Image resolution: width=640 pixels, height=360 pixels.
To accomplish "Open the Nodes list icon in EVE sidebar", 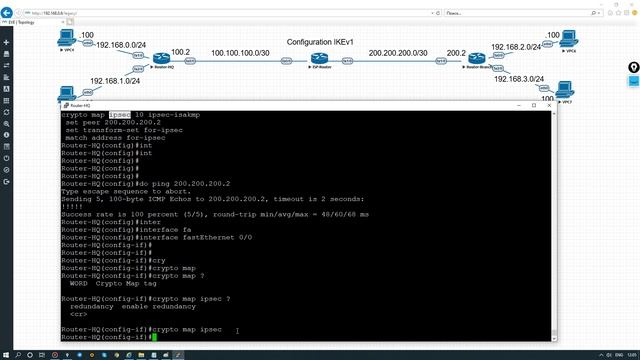I will click(x=6, y=54).
